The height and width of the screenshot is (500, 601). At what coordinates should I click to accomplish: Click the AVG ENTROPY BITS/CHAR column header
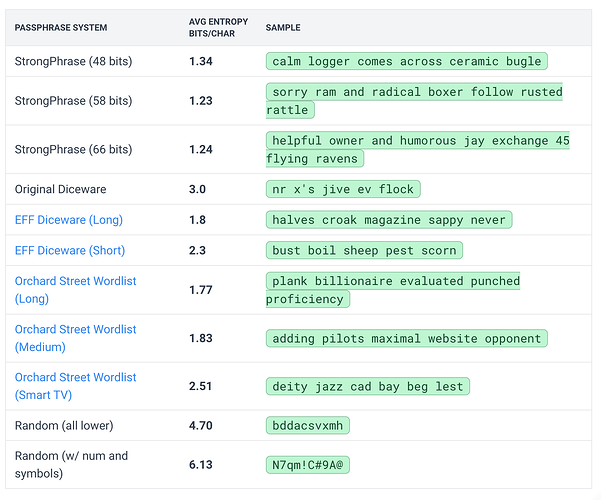point(218,28)
